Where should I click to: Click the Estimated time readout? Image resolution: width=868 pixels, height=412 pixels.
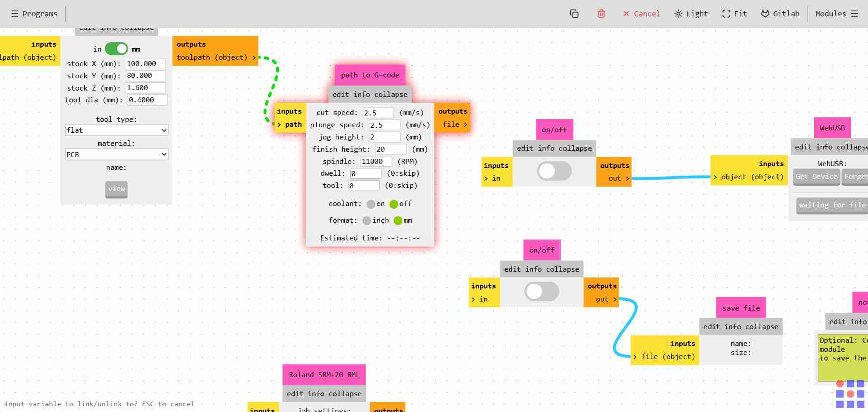pyautogui.click(x=370, y=238)
